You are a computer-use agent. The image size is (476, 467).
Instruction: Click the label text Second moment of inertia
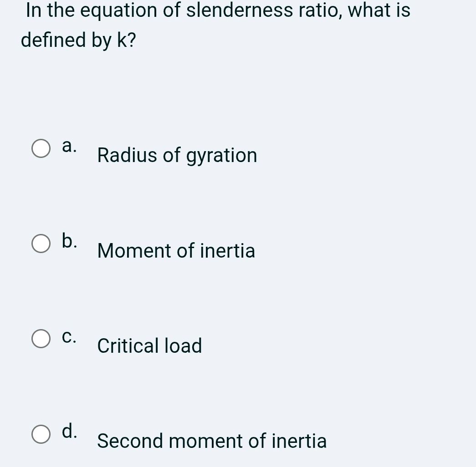tap(211, 441)
